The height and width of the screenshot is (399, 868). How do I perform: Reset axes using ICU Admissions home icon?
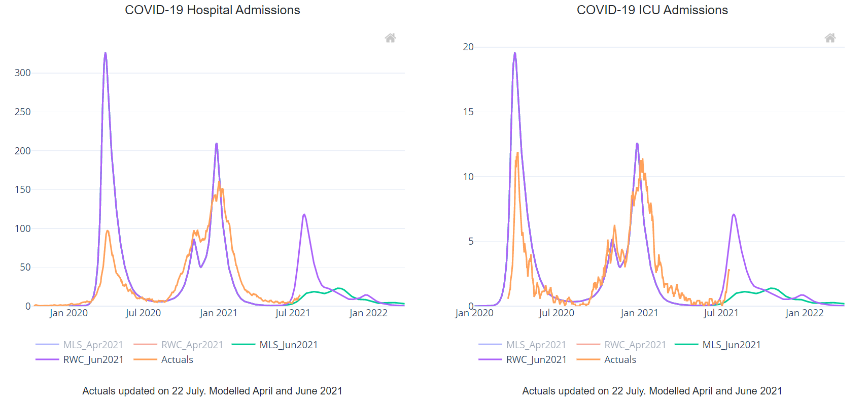[830, 38]
